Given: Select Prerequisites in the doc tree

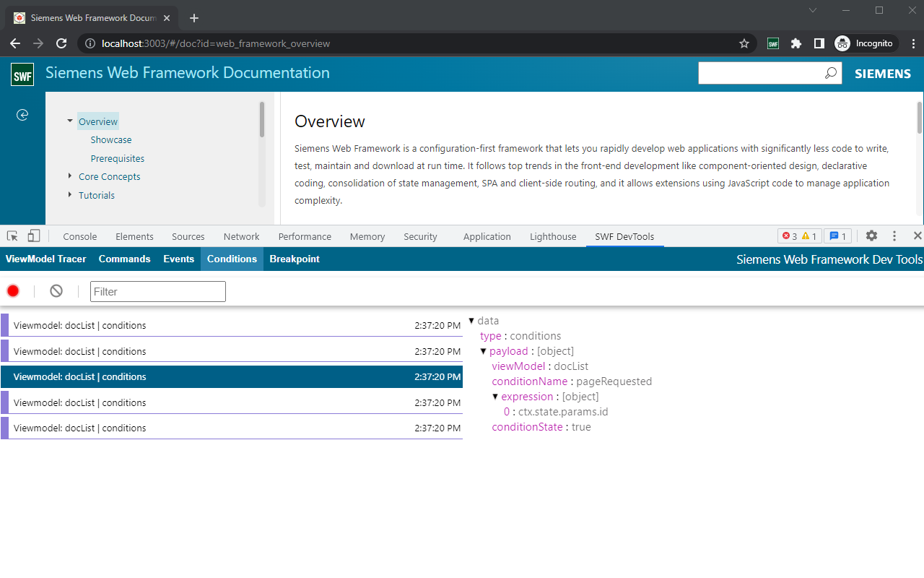Looking at the screenshot, I should coord(118,158).
